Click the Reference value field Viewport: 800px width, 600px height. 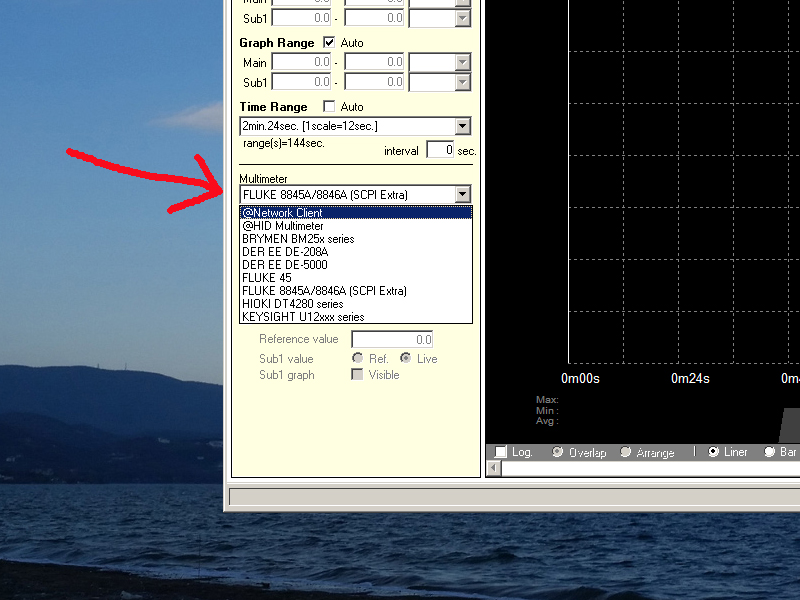coord(392,340)
